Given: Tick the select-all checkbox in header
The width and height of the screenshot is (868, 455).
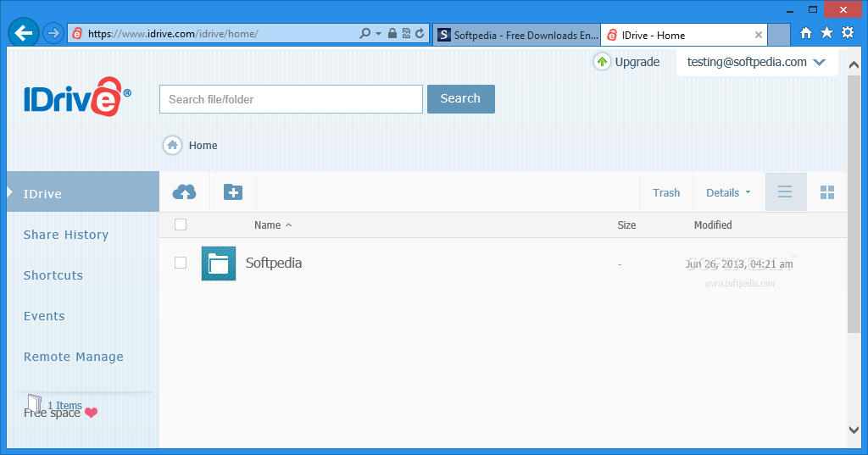Looking at the screenshot, I should click(181, 225).
